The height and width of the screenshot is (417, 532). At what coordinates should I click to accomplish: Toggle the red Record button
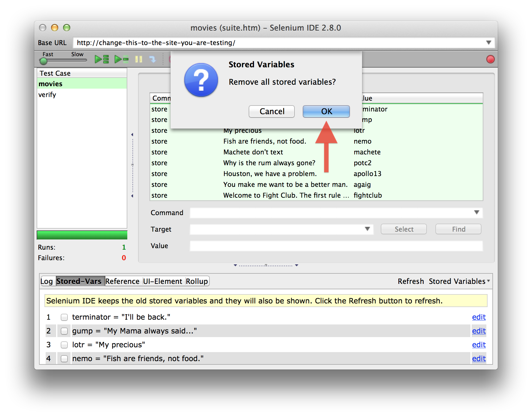coord(490,59)
